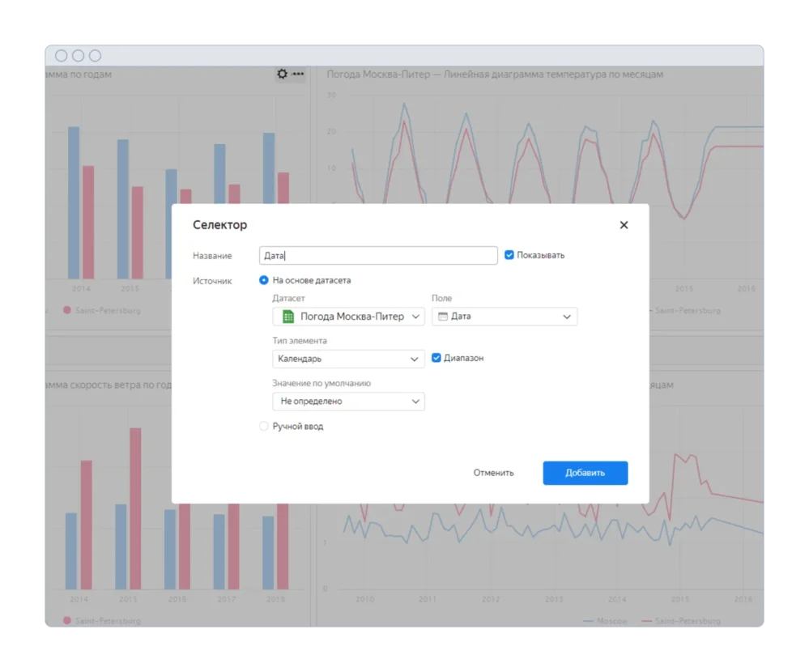Click the Название input field with Дата

(378, 255)
